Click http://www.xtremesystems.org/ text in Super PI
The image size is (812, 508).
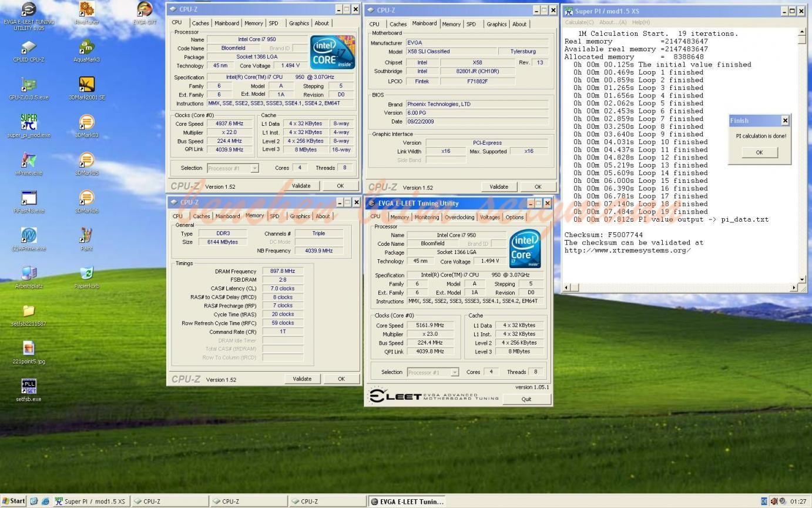point(628,250)
